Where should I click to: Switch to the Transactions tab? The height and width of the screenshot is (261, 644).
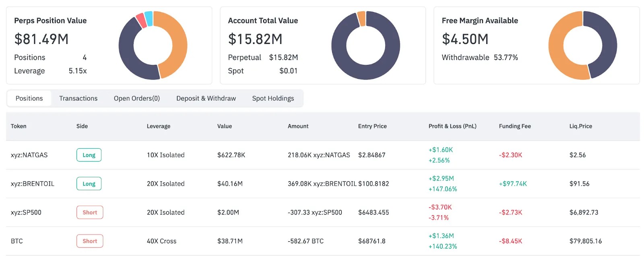78,98
